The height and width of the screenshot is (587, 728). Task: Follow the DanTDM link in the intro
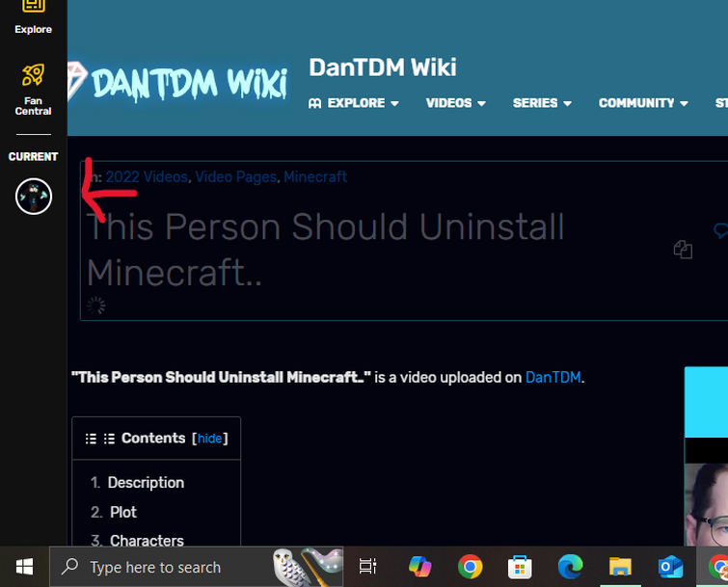point(553,377)
